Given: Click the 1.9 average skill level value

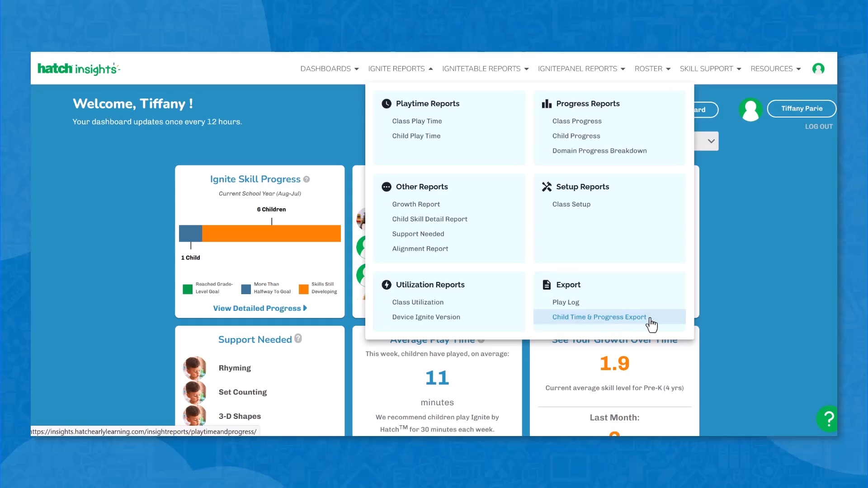Looking at the screenshot, I should point(614,363).
